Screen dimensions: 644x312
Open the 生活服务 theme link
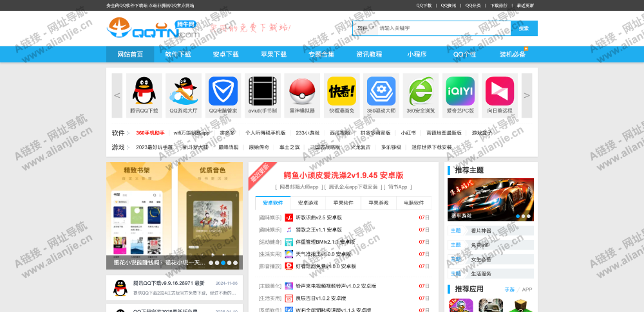click(x=481, y=273)
